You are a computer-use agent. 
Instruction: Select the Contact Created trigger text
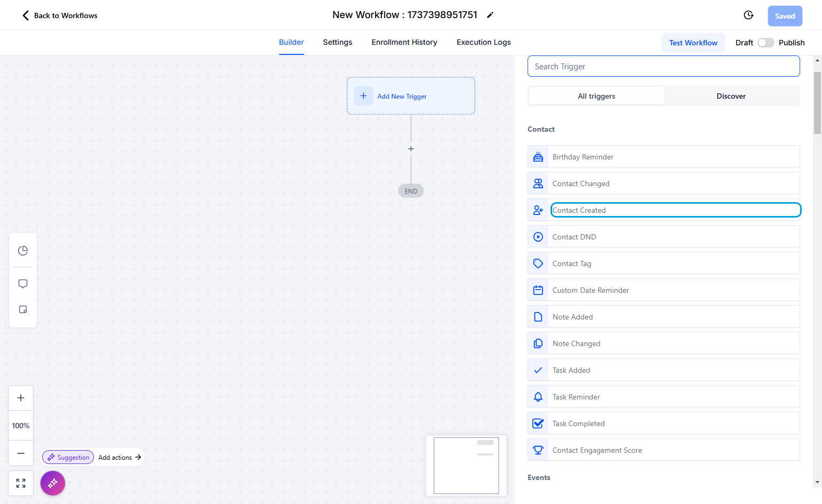579,210
